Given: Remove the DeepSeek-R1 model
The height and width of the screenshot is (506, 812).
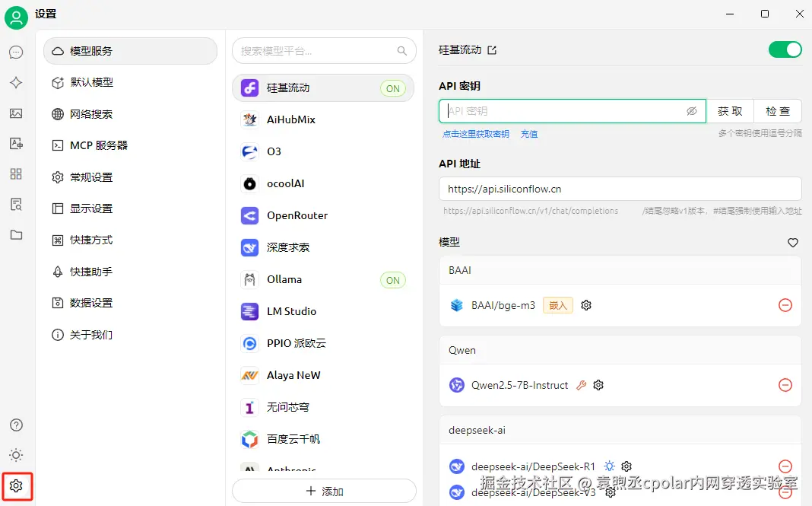Looking at the screenshot, I should click(785, 466).
